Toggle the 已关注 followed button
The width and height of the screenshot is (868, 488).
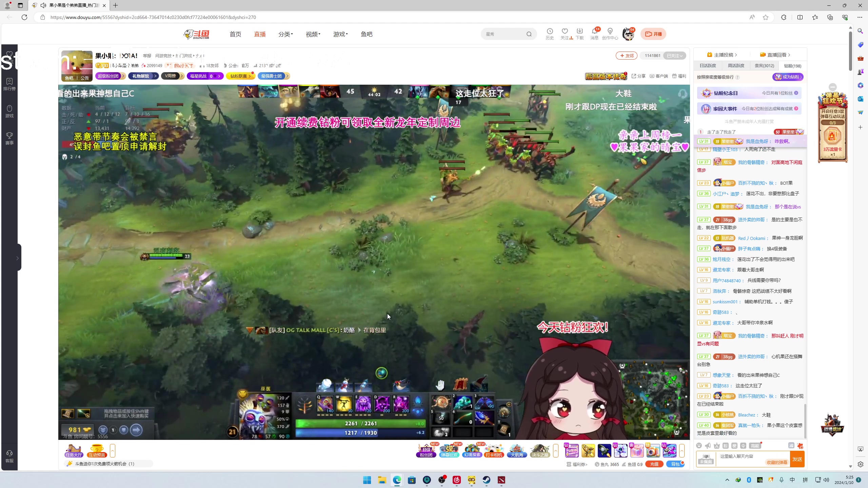674,56
